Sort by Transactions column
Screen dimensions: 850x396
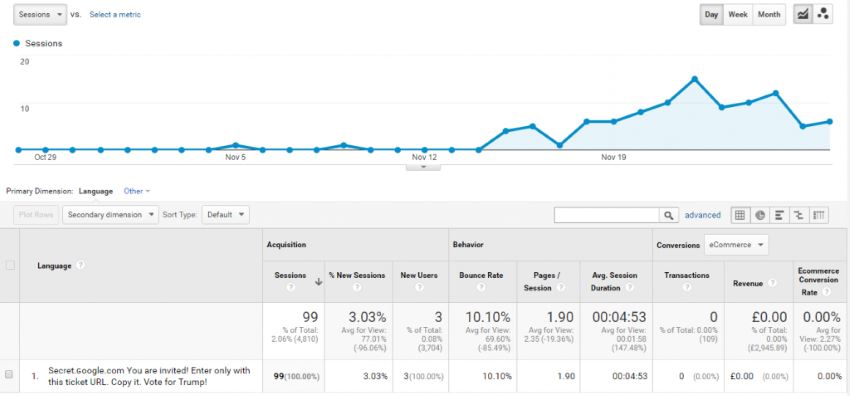(x=686, y=275)
